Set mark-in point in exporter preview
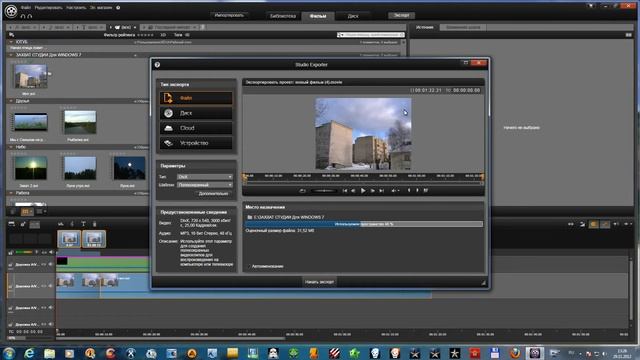 pos(409,190)
